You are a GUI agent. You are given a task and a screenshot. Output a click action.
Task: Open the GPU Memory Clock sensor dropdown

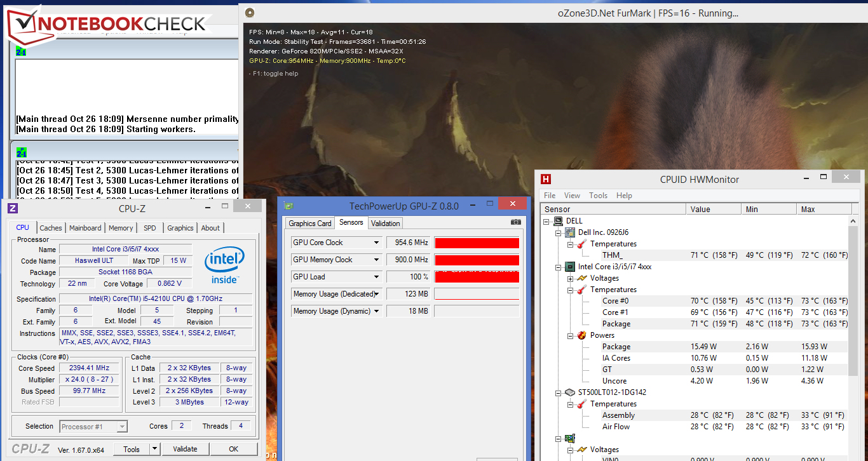(377, 260)
